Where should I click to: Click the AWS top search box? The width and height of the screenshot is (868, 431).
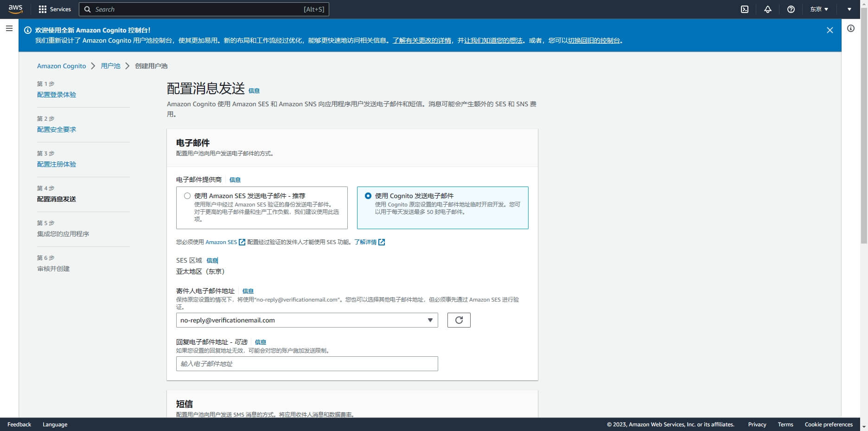pos(204,9)
